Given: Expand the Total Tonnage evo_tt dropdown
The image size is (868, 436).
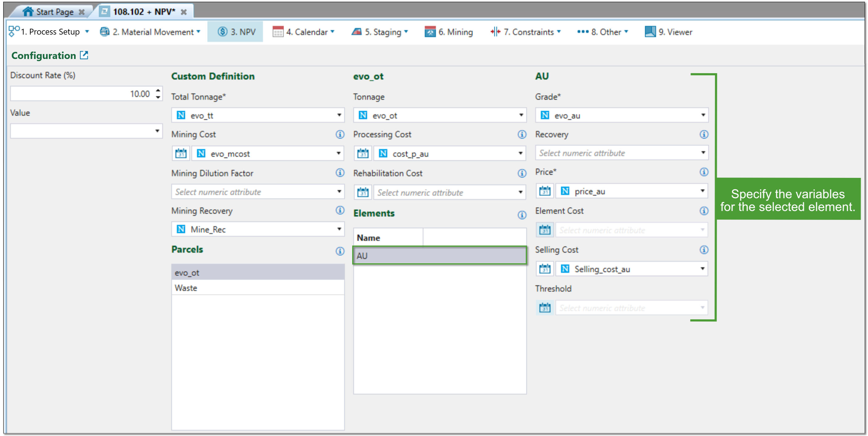Looking at the screenshot, I should pyautogui.click(x=339, y=115).
